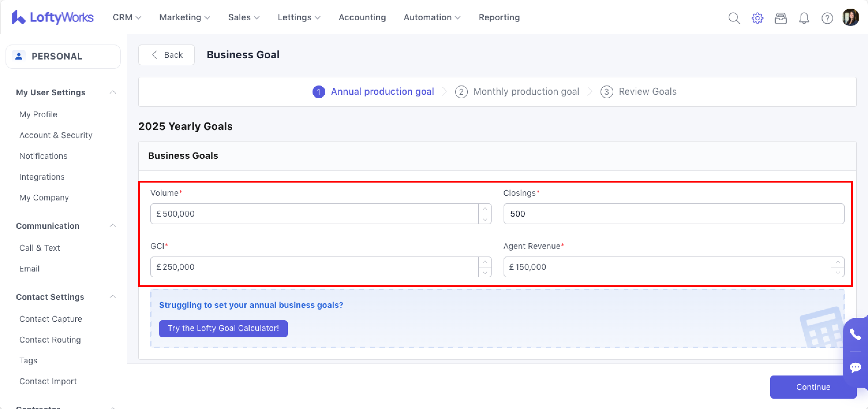Click Try the Lofty Goal Calculator button
The width and height of the screenshot is (868, 409).
(x=223, y=328)
